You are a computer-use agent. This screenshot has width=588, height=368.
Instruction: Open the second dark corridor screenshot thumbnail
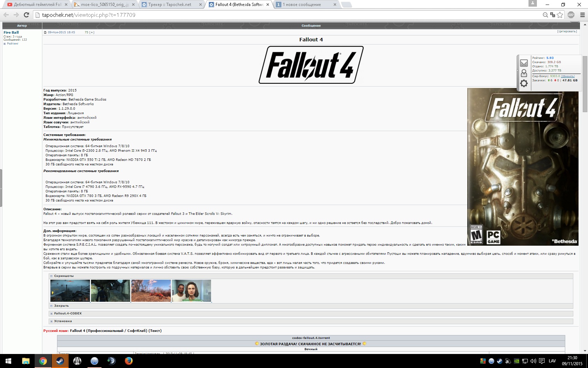pos(111,291)
